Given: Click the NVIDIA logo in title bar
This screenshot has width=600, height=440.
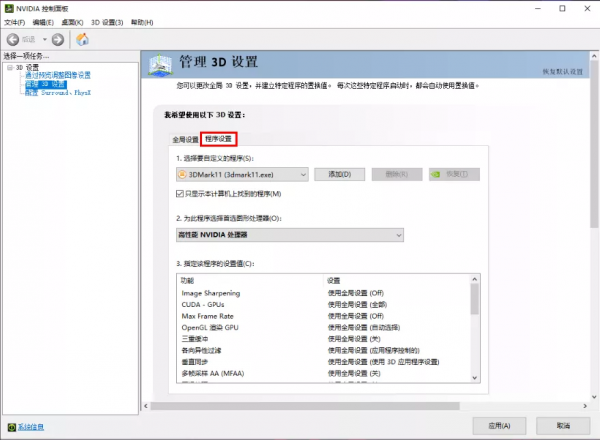Looking at the screenshot, I should coord(9,8).
